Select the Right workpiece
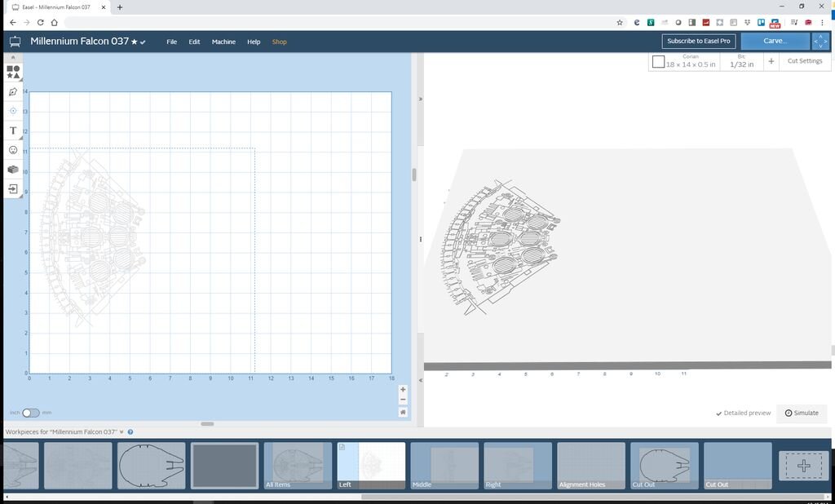 pyautogui.click(x=518, y=466)
